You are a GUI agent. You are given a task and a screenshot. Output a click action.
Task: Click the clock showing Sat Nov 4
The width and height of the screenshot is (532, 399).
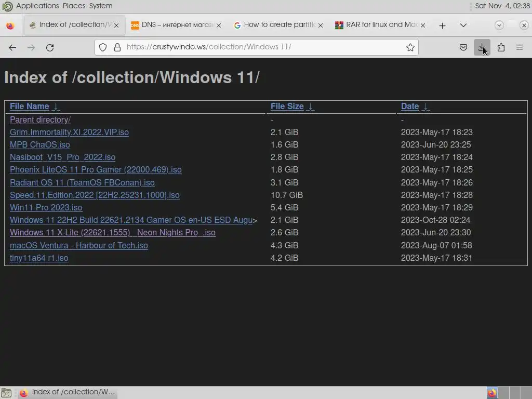coord(502,6)
